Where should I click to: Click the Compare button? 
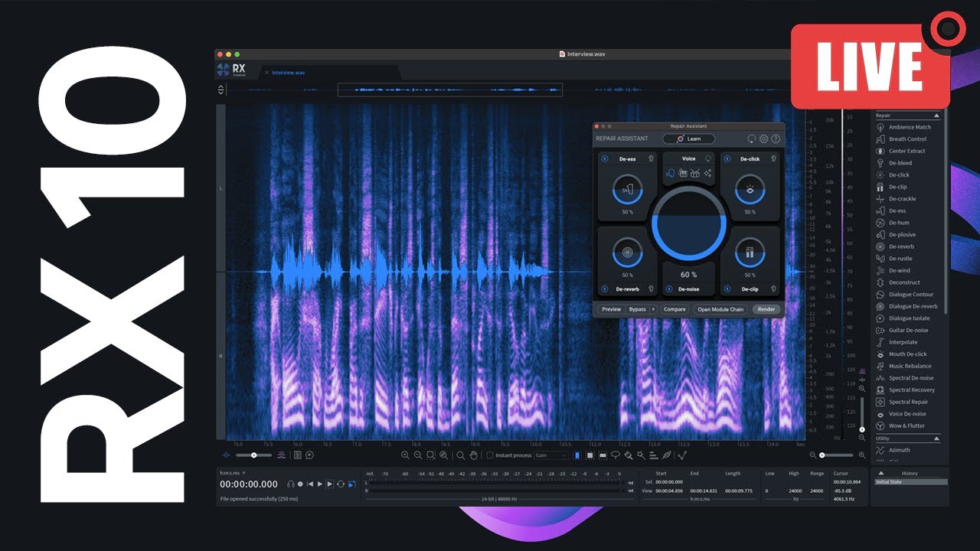pos(675,309)
